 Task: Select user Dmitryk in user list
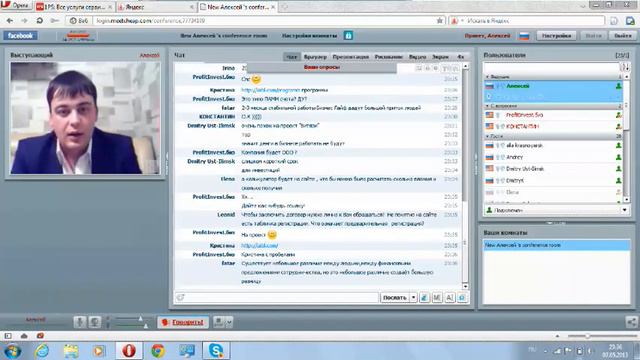click(553, 180)
